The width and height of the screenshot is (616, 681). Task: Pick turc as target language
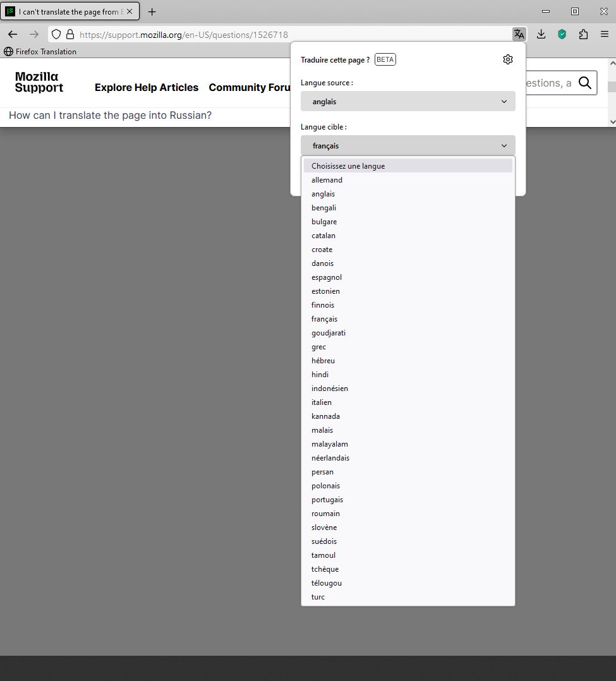pos(408,597)
